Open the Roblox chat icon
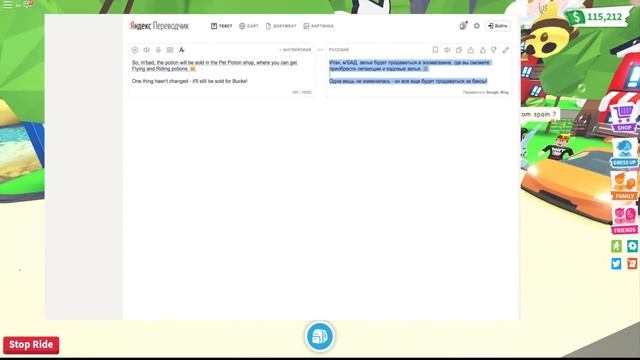Screen dimensions: 640x360 [27, 4]
